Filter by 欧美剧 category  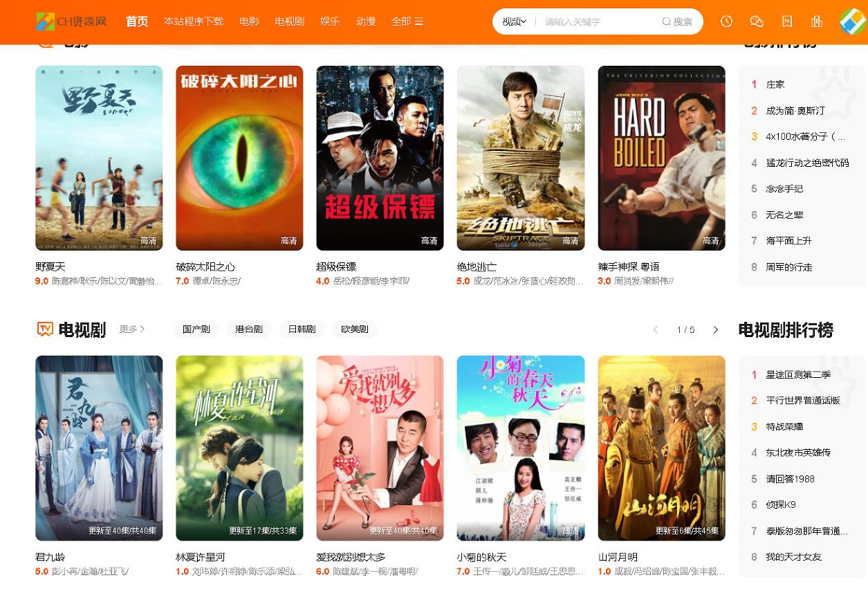355,329
